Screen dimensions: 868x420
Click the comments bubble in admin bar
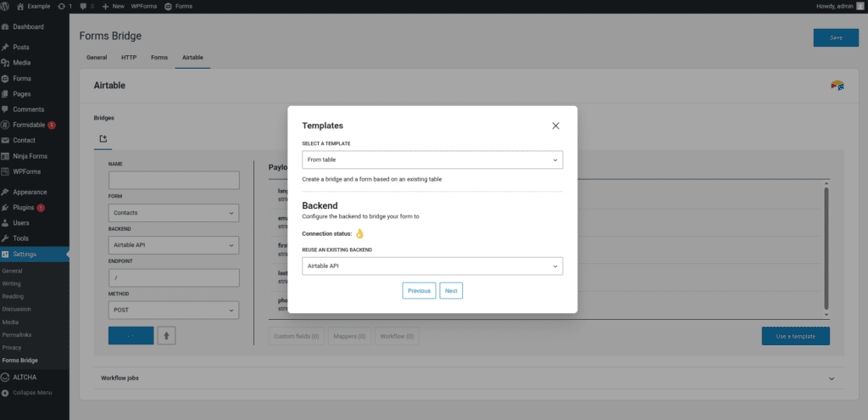coord(85,6)
